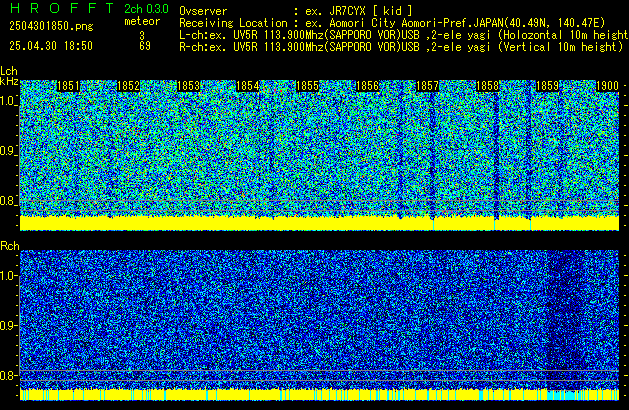Click the 1857 time marker
Image resolution: width=629 pixels, height=410 pixels.
[427, 86]
